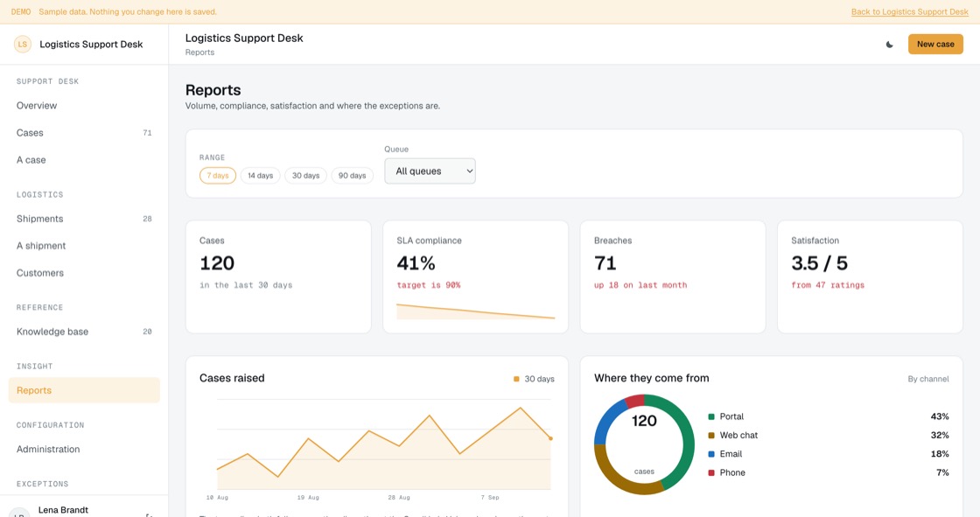Click the 'By channel' label
This screenshot has height=517, width=980.
[928, 379]
